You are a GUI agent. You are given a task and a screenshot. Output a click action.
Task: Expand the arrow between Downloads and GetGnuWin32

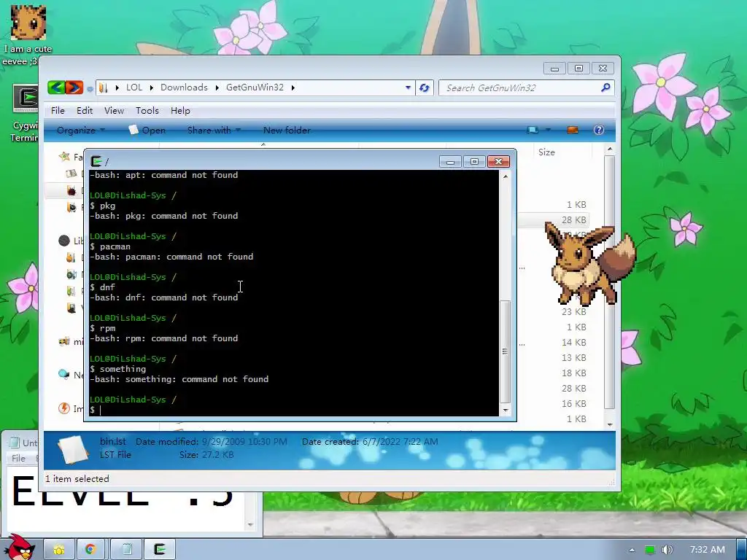point(217,87)
